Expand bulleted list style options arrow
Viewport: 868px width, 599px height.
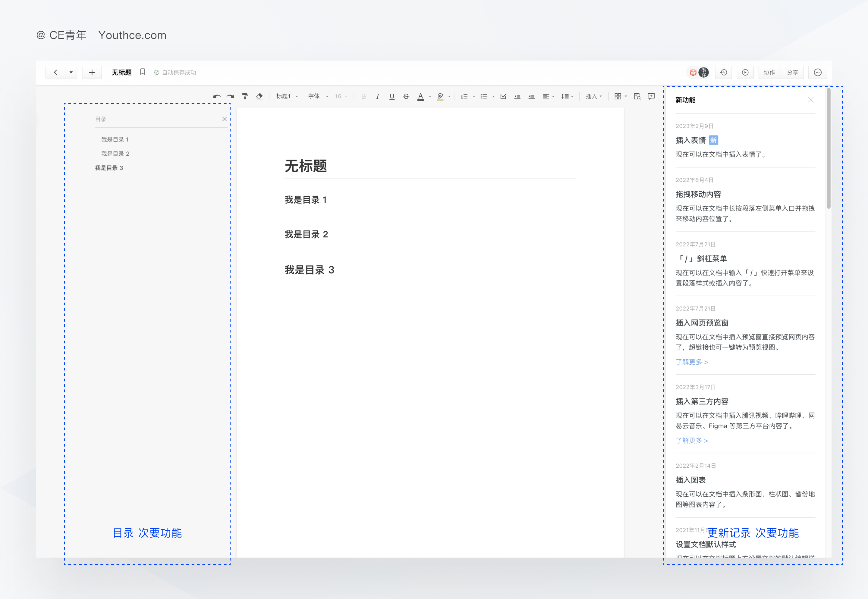(493, 97)
